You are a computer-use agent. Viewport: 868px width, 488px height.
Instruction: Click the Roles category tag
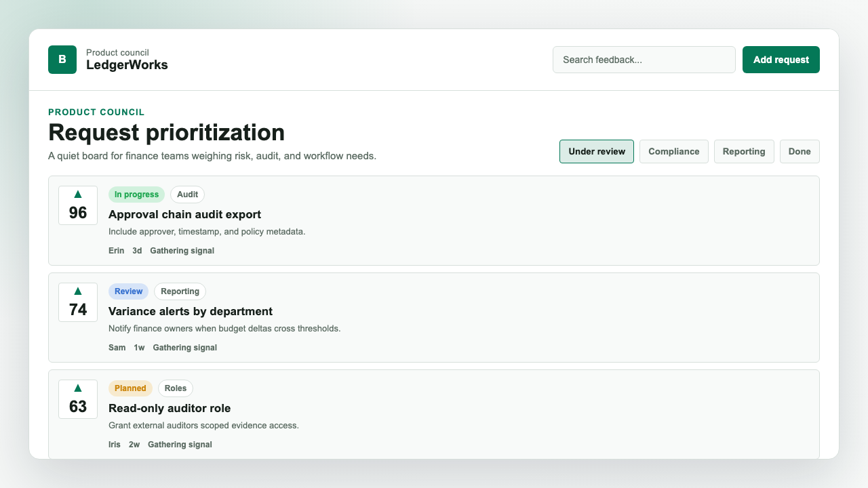tap(176, 388)
